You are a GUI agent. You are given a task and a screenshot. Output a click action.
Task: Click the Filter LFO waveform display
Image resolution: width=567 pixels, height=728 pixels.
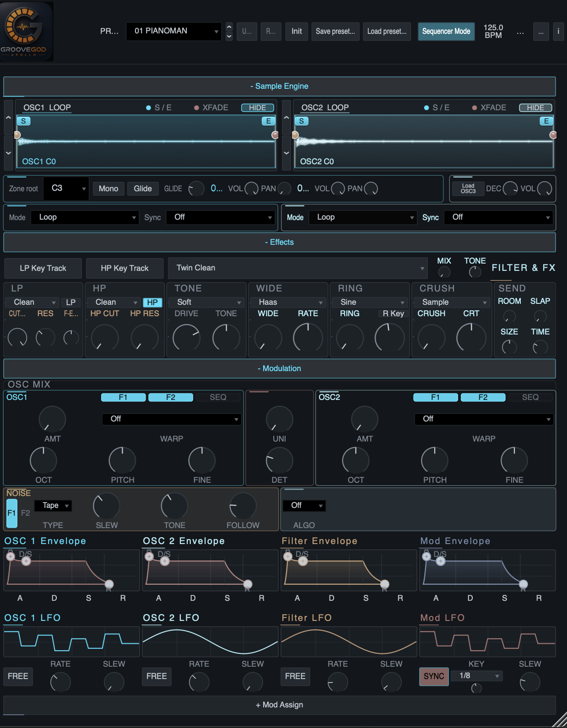349,642
